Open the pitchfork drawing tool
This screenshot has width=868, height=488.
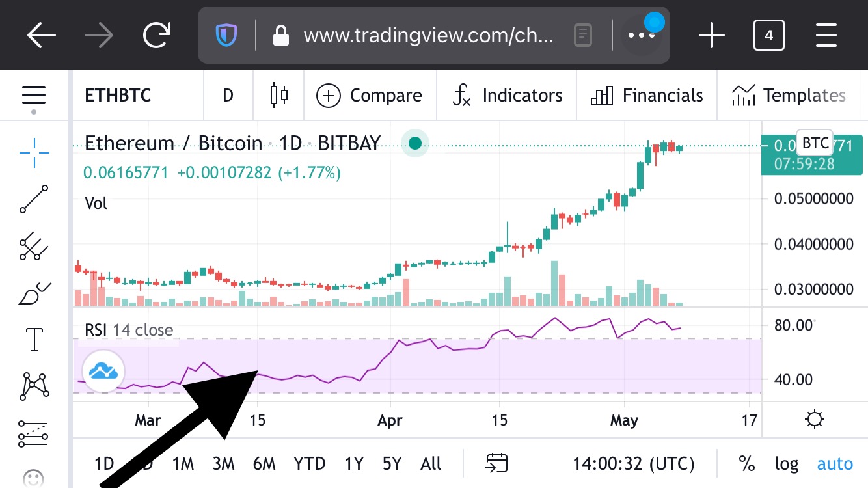34,247
